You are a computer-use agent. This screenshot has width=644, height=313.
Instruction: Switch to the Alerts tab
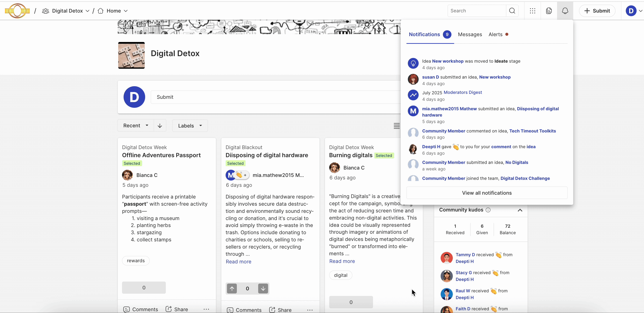[x=495, y=35]
